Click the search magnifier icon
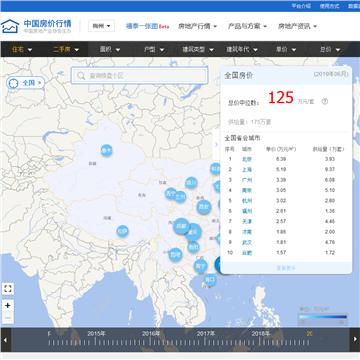This screenshot has height=360, width=360. coord(81,76)
